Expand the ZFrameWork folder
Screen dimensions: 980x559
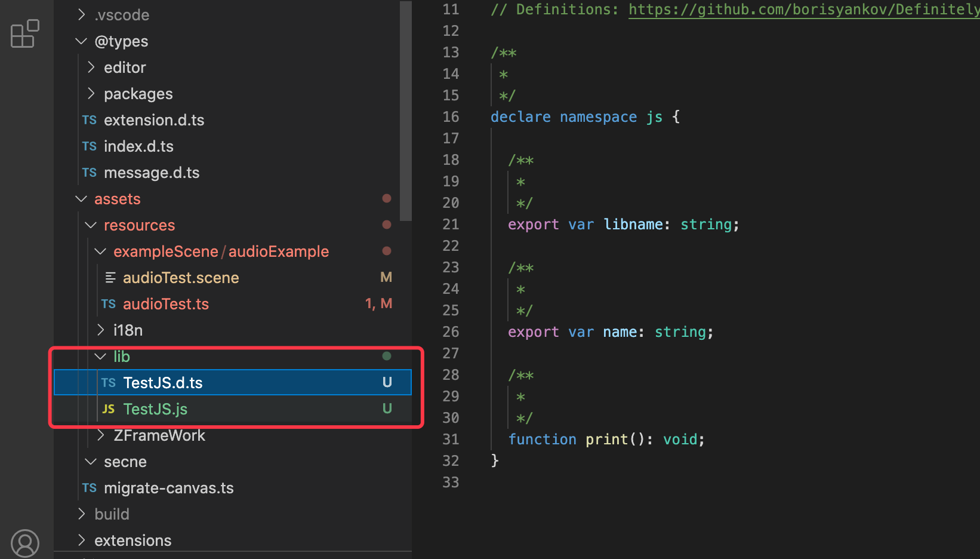pos(101,435)
